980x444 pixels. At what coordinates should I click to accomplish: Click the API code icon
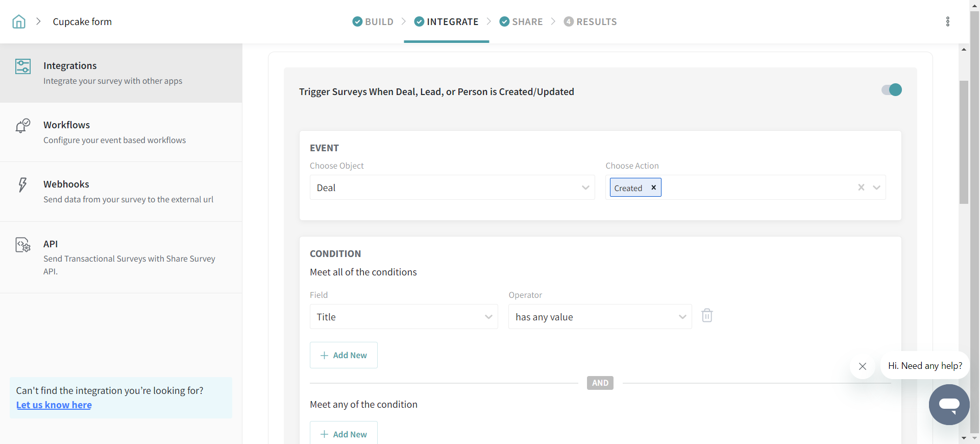coord(23,245)
